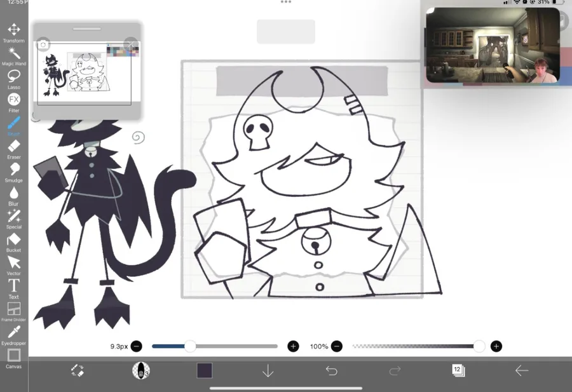Open the Special tool
The image size is (572, 392).
[x=14, y=219]
